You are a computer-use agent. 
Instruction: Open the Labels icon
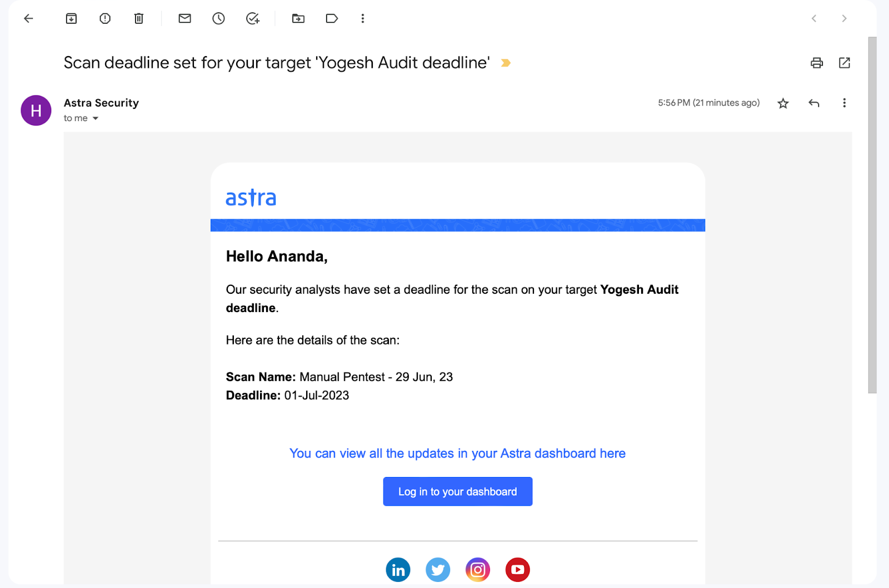click(x=332, y=18)
